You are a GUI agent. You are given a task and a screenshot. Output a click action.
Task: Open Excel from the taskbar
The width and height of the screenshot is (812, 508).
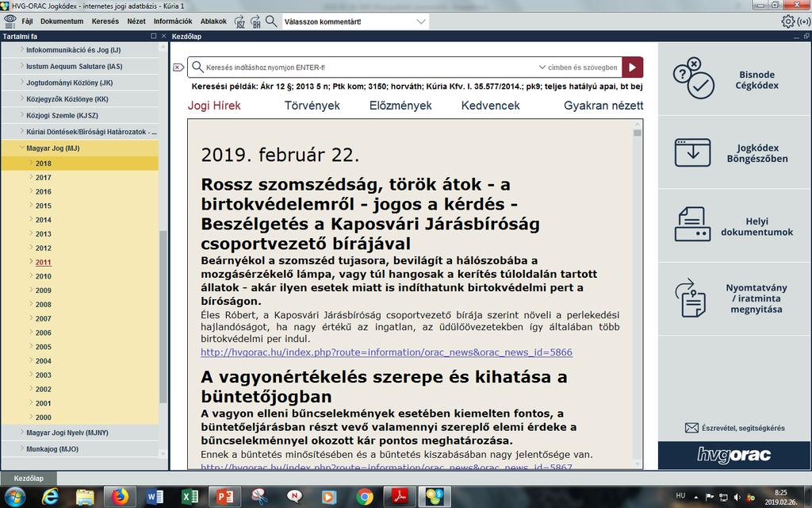pyautogui.click(x=190, y=497)
